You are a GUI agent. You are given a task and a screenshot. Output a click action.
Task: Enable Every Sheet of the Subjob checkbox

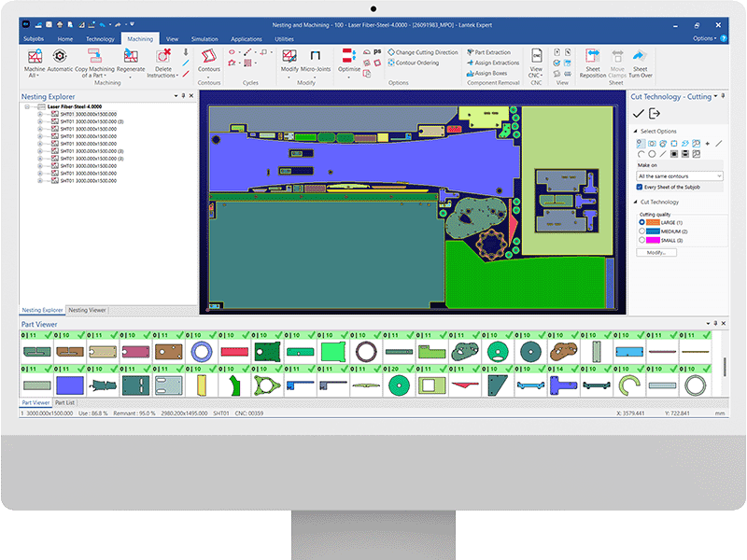point(640,187)
